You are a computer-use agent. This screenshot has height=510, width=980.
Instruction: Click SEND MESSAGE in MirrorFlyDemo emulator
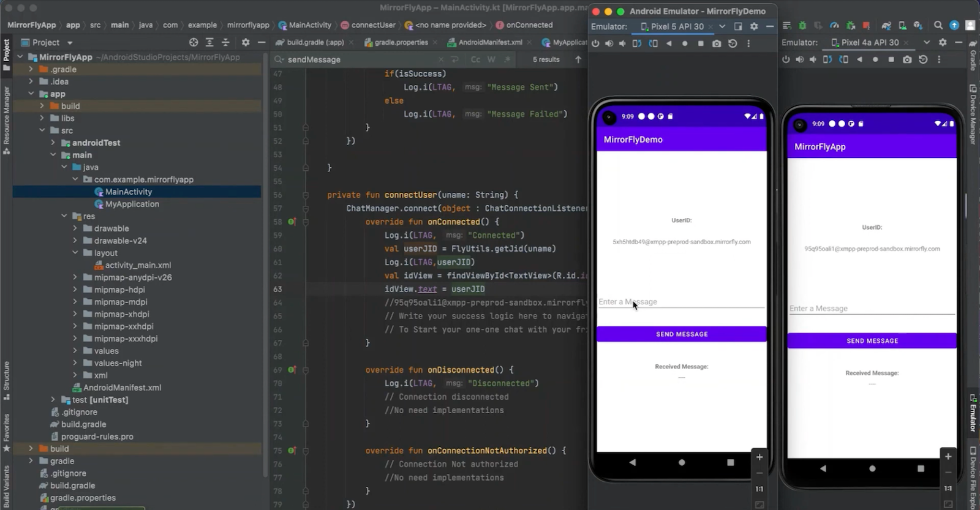coord(682,334)
